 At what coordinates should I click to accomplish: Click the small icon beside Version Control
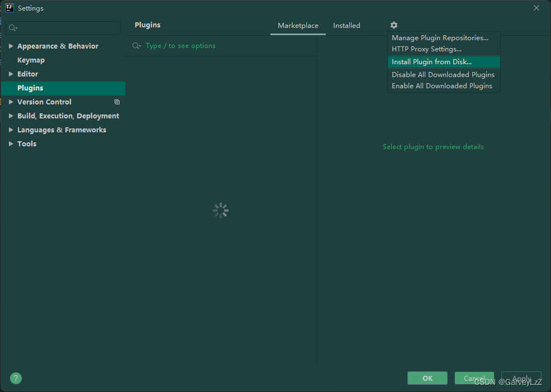(117, 102)
